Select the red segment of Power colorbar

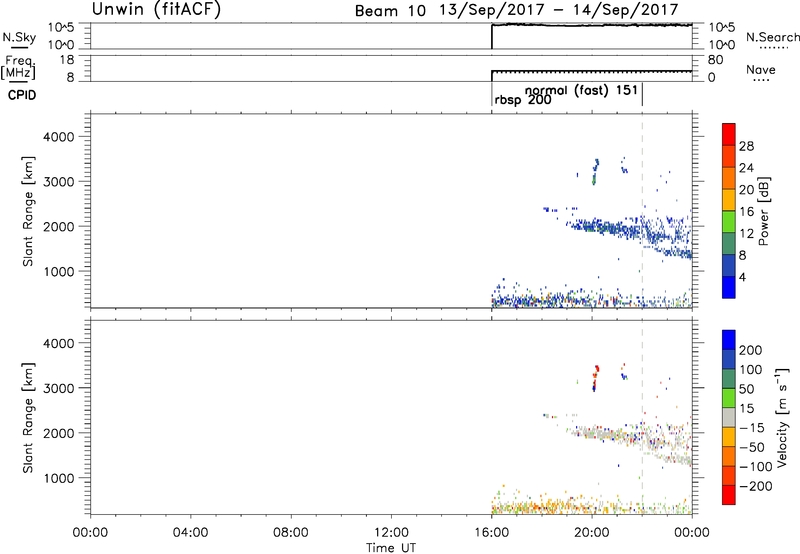[x=729, y=134]
